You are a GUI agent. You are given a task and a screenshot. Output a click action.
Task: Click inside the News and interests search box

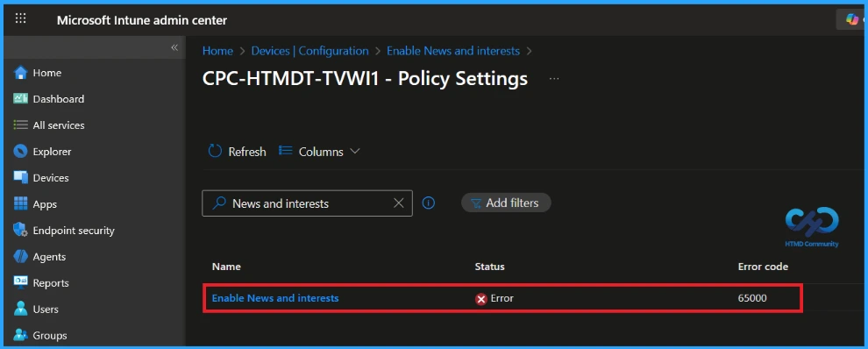(307, 203)
